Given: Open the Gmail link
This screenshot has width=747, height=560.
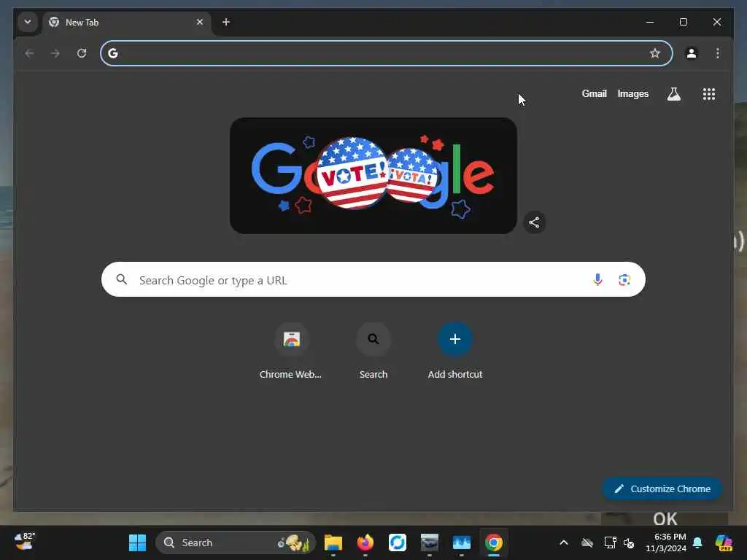Looking at the screenshot, I should click(594, 94).
